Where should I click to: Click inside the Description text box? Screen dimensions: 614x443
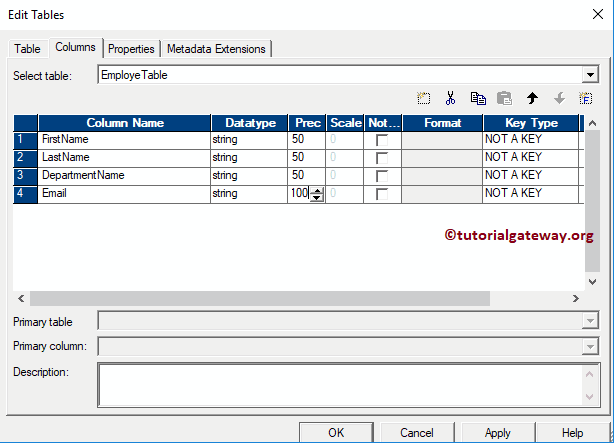pyautogui.click(x=340, y=385)
